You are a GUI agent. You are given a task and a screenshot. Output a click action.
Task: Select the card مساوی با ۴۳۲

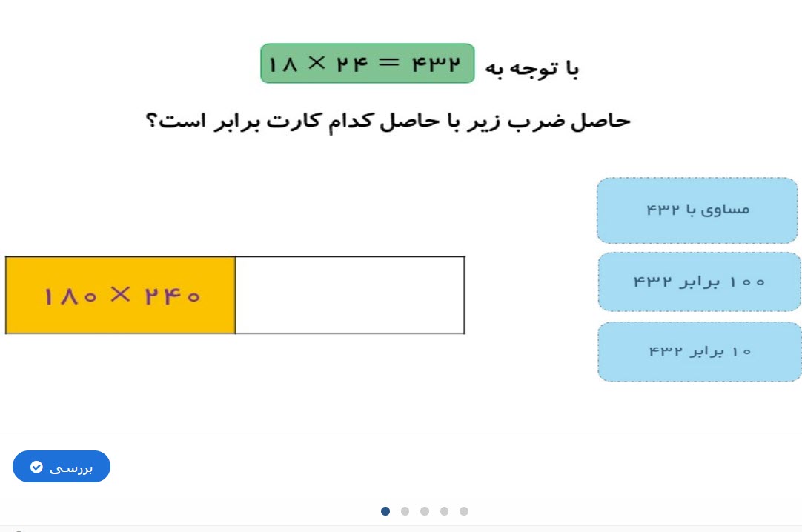click(x=697, y=210)
